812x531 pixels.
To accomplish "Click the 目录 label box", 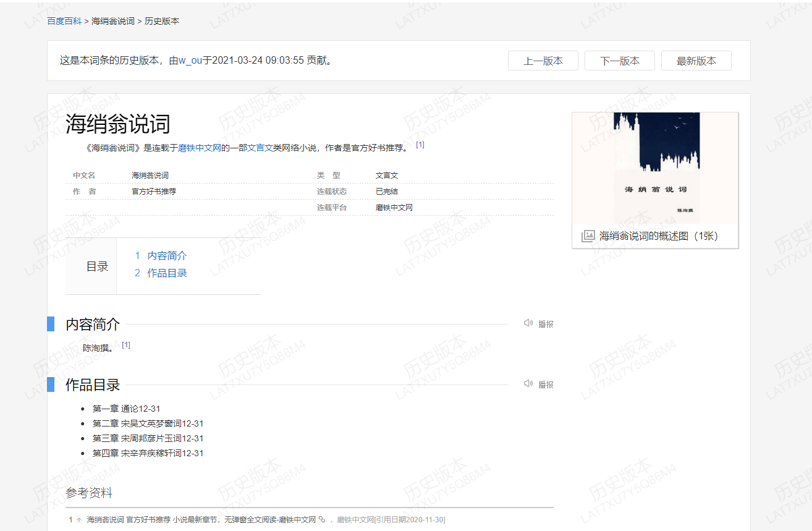I will tap(91, 266).
